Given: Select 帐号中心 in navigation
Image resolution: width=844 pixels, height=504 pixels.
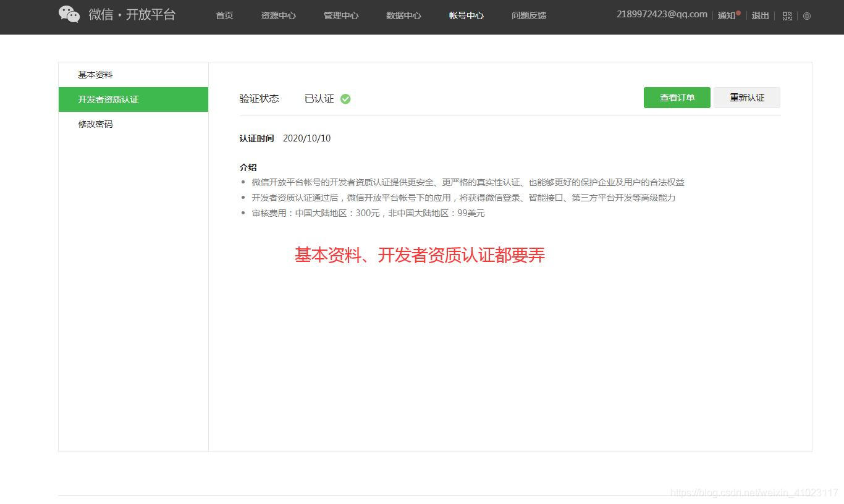Looking at the screenshot, I should click(x=466, y=15).
